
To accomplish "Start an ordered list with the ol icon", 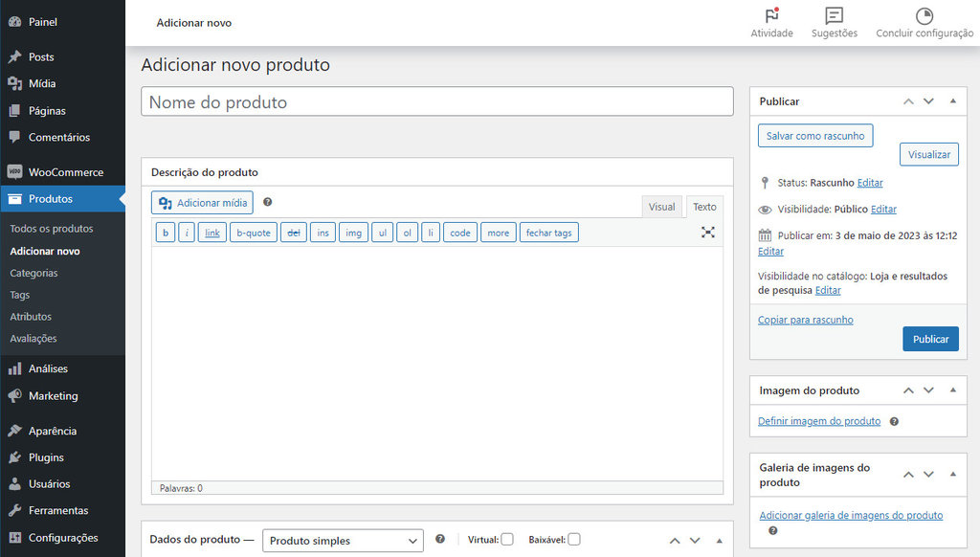I will [x=408, y=232].
